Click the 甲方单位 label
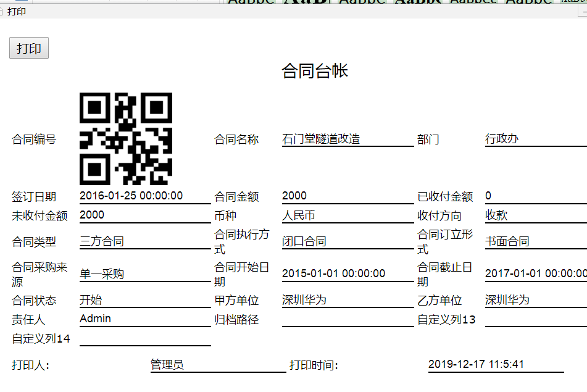 tap(236, 300)
